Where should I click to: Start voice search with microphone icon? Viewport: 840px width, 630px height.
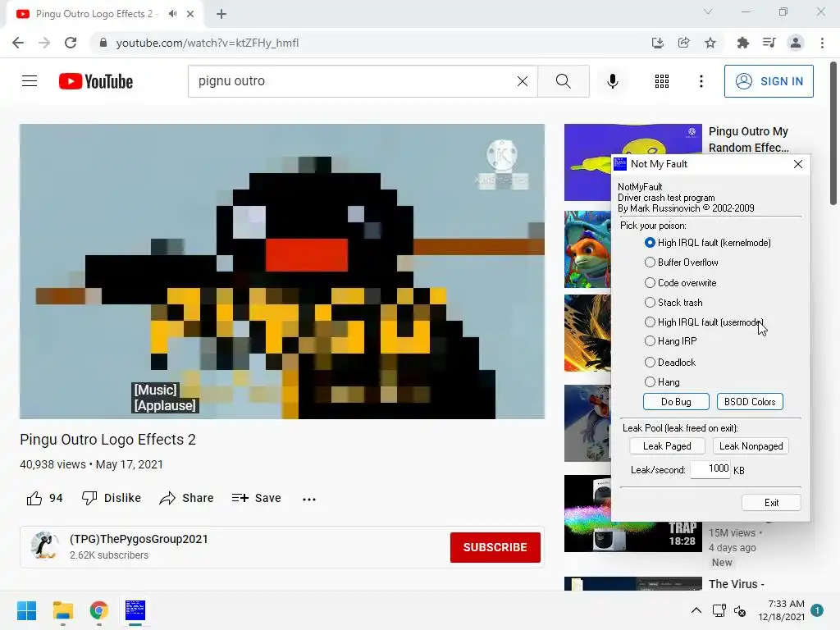[612, 81]
